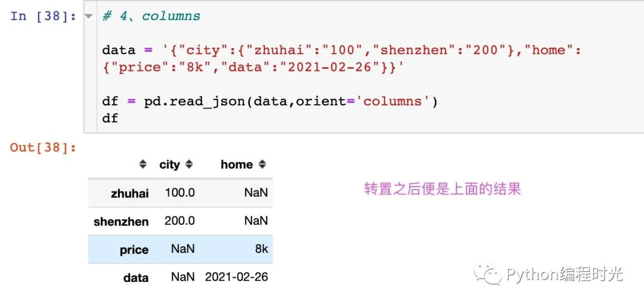Click the '# 4、columns' comment line
Screen dimensions: 644x304
151,16
